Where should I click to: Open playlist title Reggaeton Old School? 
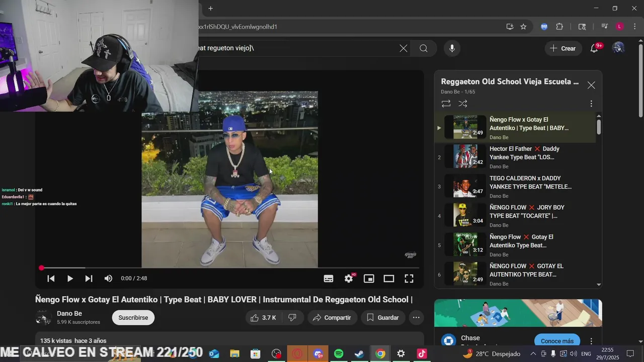[x=510, y=81]
